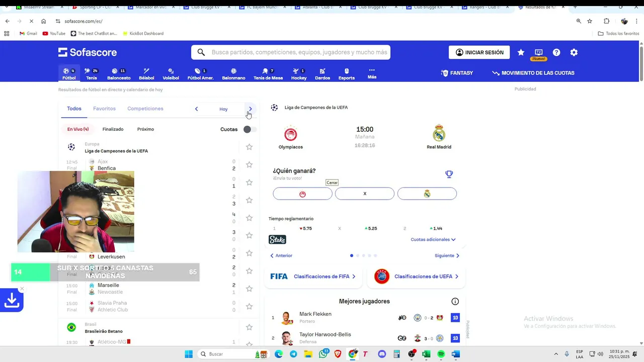Favorite the Brasileirão Betano competition star
The image size is (644, 362).
tap(249, 327)
